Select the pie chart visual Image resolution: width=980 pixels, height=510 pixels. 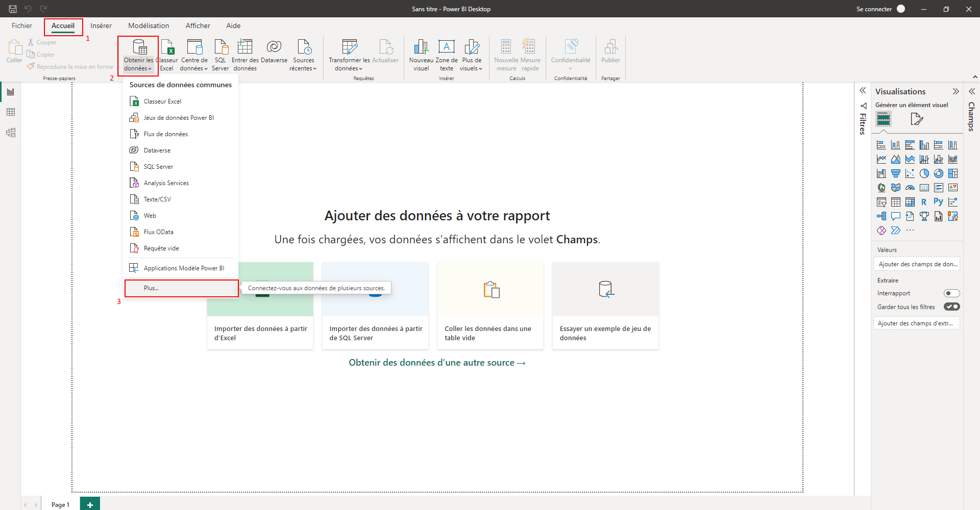[924, 174]
